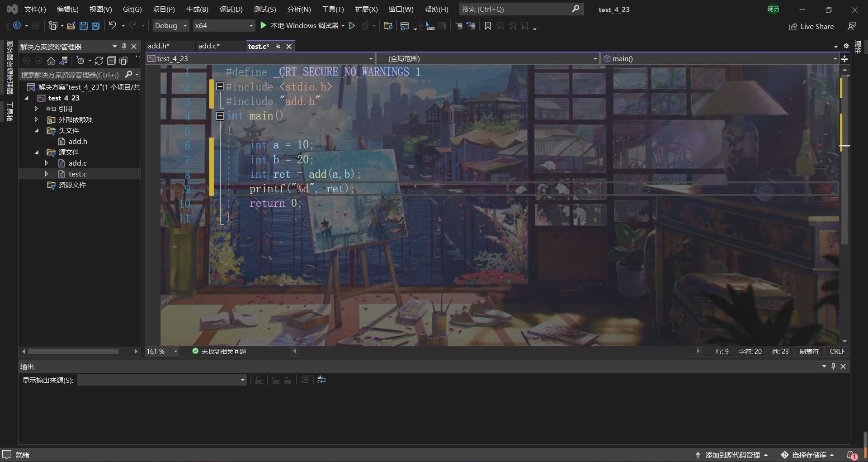The width and height of the screenshot is (868, 462).
Task: Click the main search box 搜索 (Ctrl+Q)
Action: click(x=521, y=9)
